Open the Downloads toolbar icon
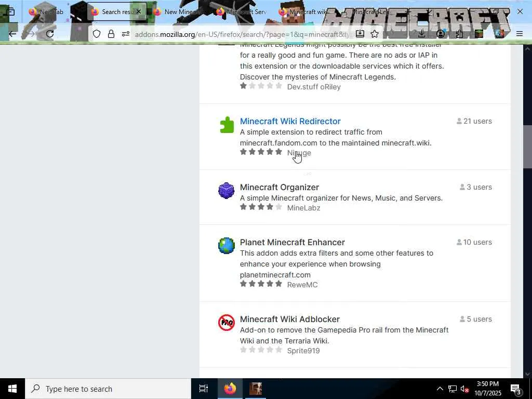Screen dimensions: 532x399 (421, 34)
